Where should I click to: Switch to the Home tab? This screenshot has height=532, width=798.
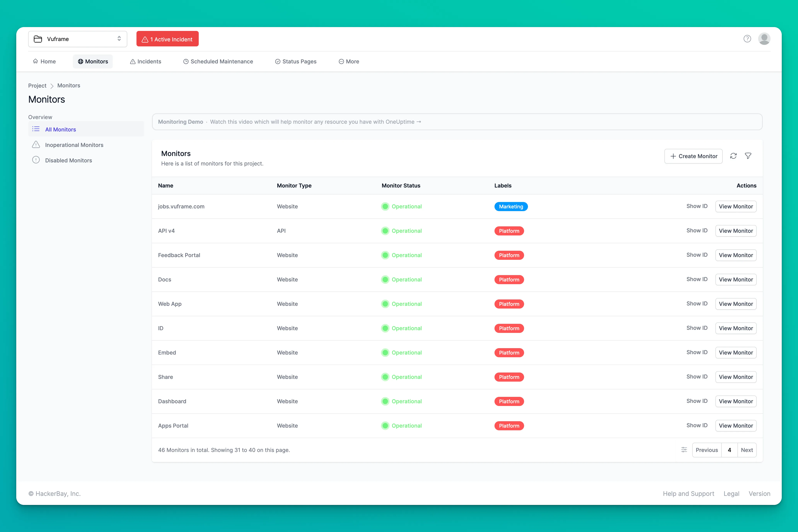[x=44, y=61]
